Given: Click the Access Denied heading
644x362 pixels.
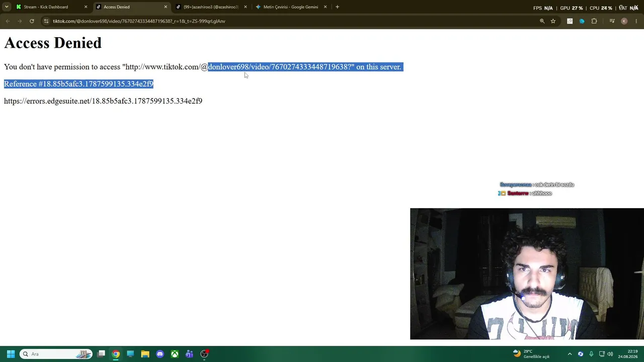Looking at the screenshot, I should pyautogui.click(x=53, y=43).
